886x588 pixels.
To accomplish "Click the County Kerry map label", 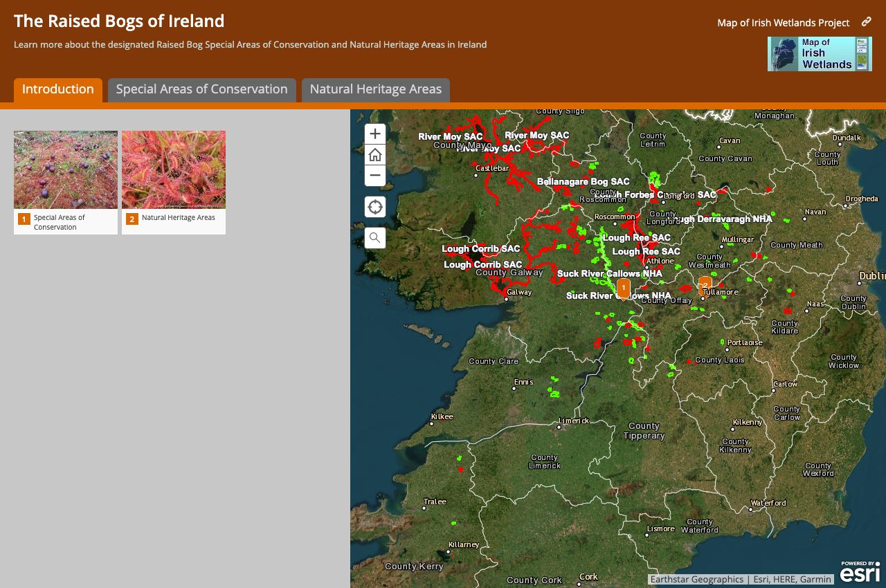I will pyautogui.click(x=414, y=567).
